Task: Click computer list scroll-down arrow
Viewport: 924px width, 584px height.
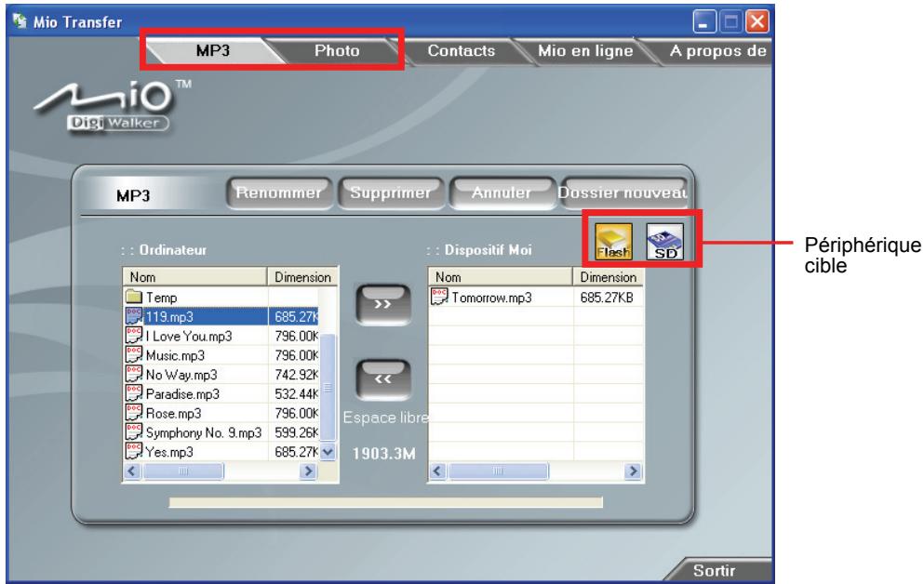Action: point(328,452)
